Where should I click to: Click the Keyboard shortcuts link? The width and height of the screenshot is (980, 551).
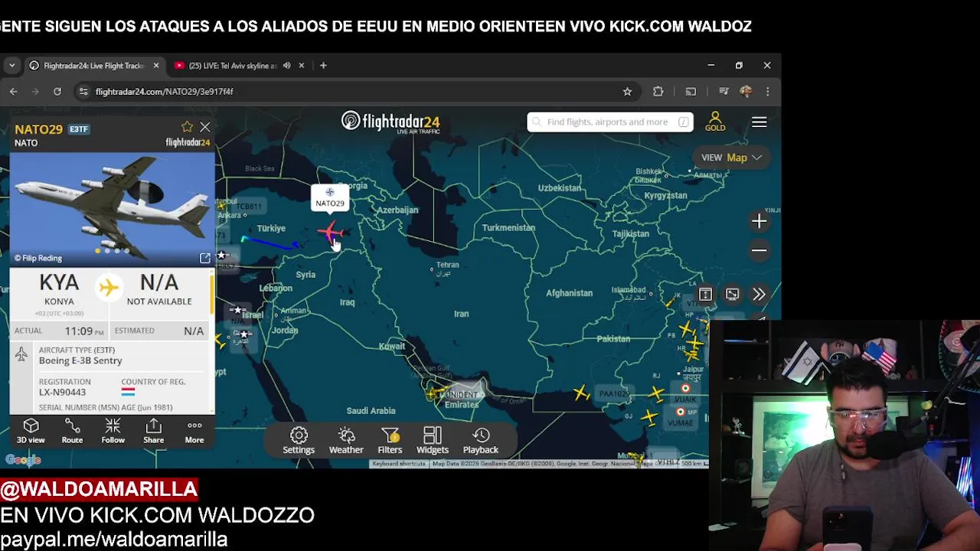(x=398, y=464)
